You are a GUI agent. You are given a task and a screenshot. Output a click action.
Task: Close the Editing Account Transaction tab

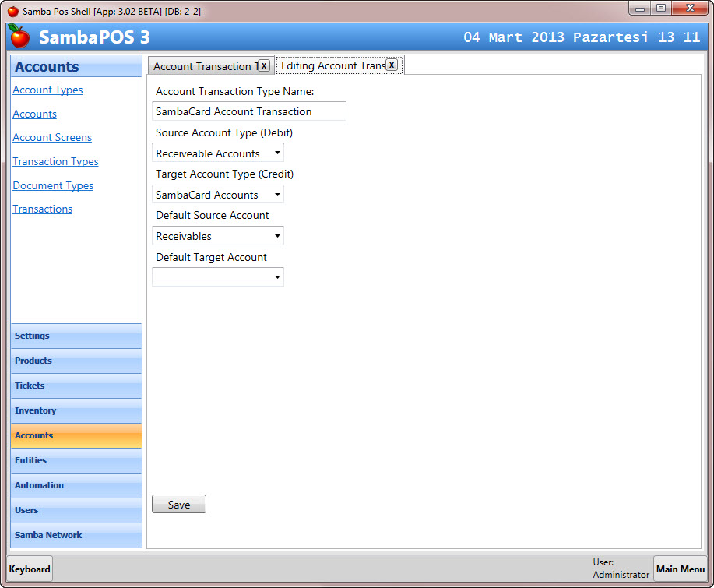click(392, 65)
